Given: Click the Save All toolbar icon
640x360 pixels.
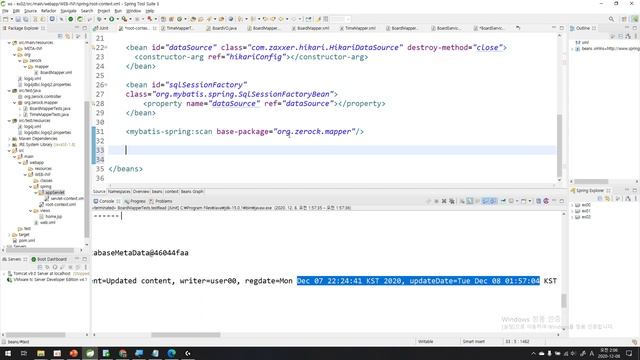Looking at the screenshot, I should pos(25,19).
